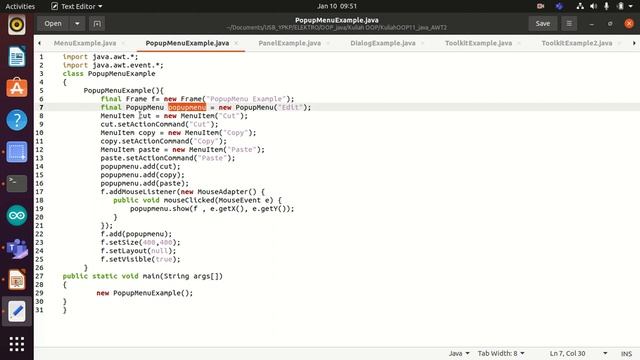Click "cut.setActionCommand("Cut");" line
Screen dimensions: 640x360
[159, 124]
